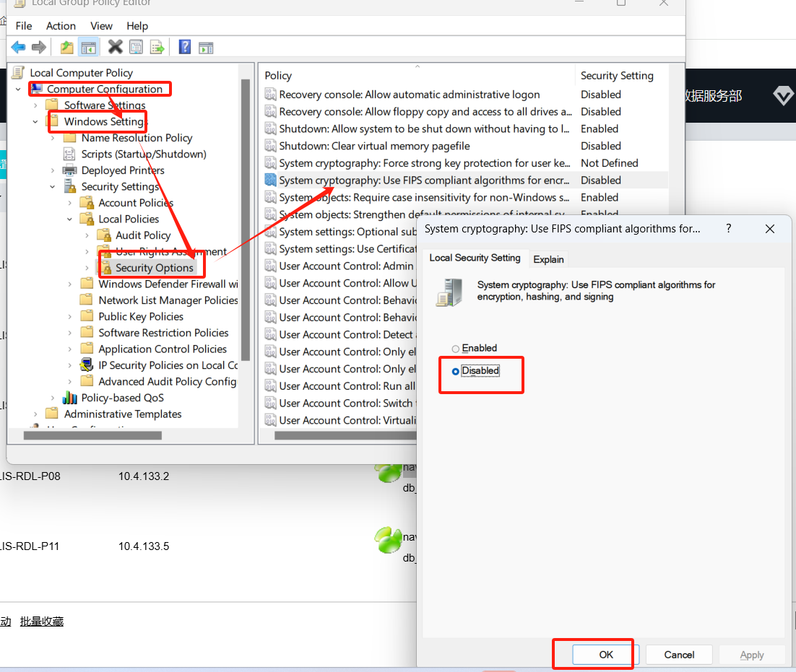Click the policy list horizontal scrollbar
796x672 pixels.
tap(345, 435)
